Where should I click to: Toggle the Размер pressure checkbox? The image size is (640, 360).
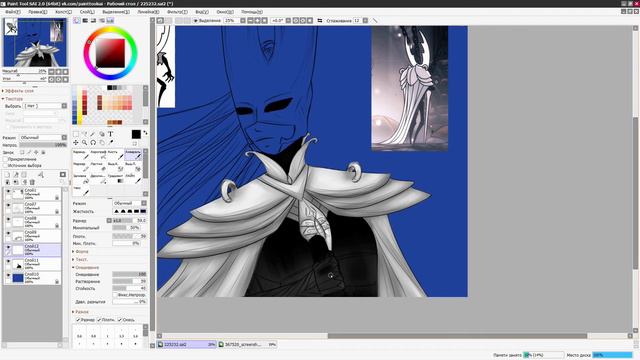pyautogui.click(x=78, y=320)
